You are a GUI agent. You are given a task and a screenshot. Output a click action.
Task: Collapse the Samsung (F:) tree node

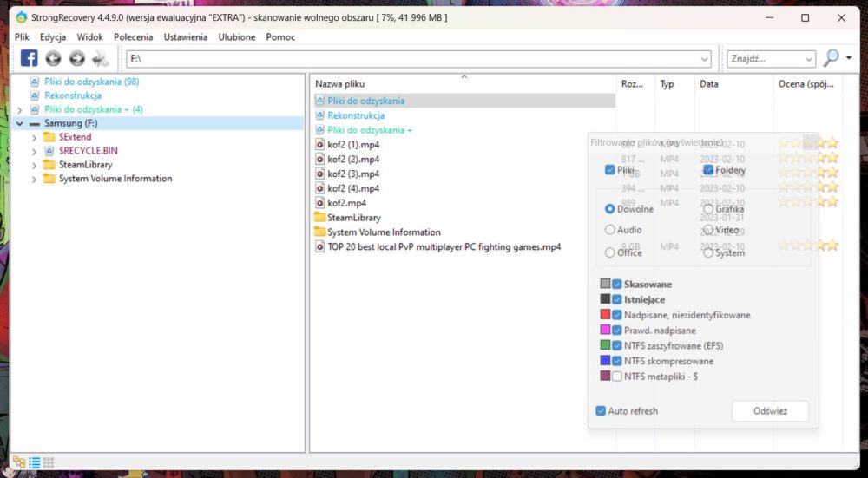pyautogui.click(x=20, y=123)
